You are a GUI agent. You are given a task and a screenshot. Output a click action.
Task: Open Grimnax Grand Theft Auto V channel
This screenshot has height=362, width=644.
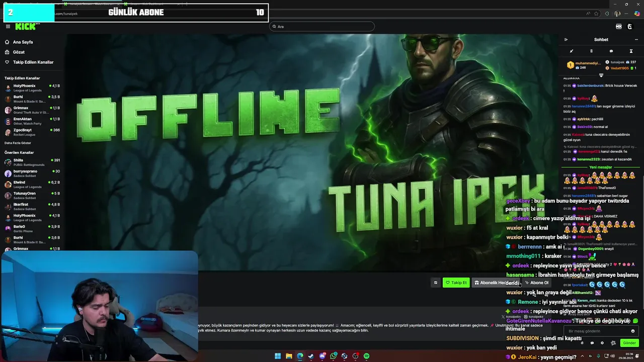coord(32,110)
